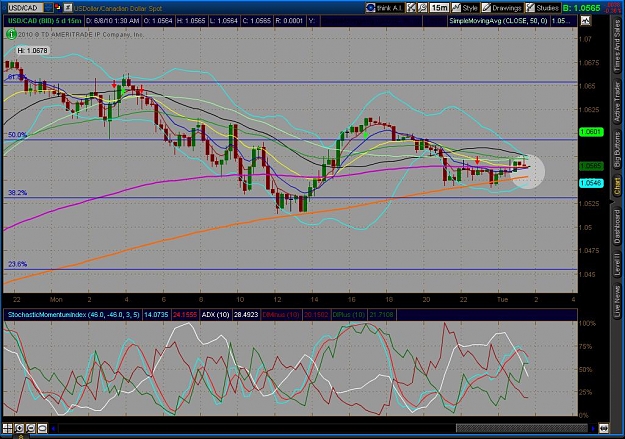Click the 38.2% Fibonacci level label
The image size is (625, 439).
pyautogui.click(x=18, y=193)
